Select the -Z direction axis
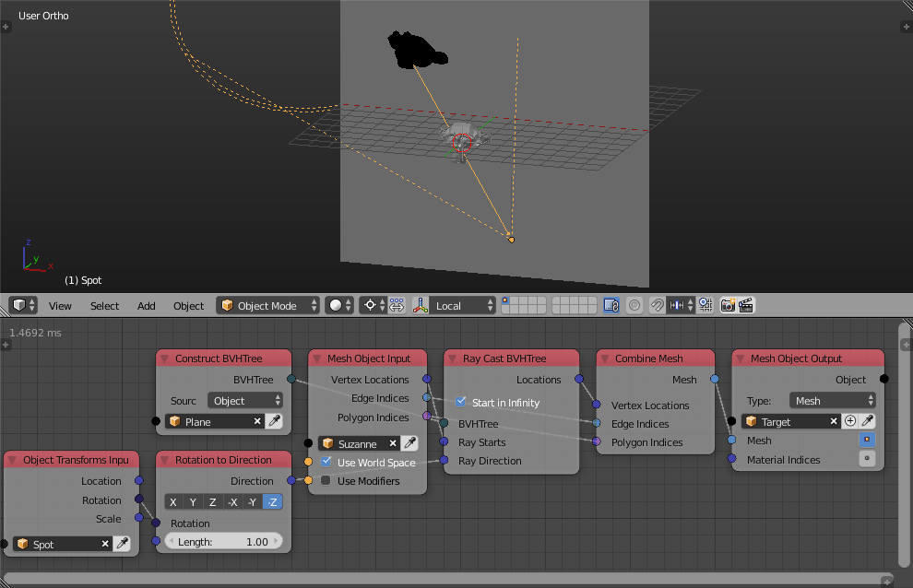The image size is (913, 588). [272, 502]
